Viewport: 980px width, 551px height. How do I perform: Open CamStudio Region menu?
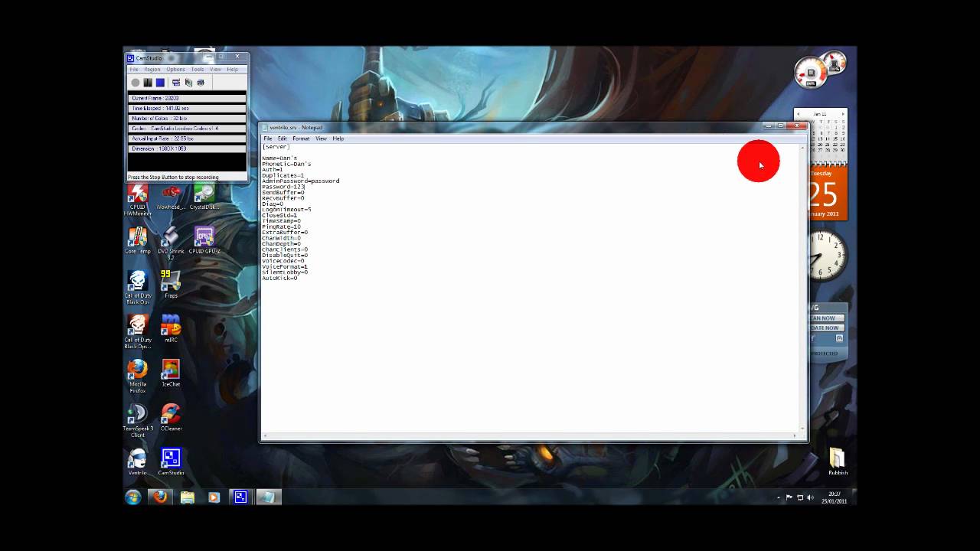[152, 70]
